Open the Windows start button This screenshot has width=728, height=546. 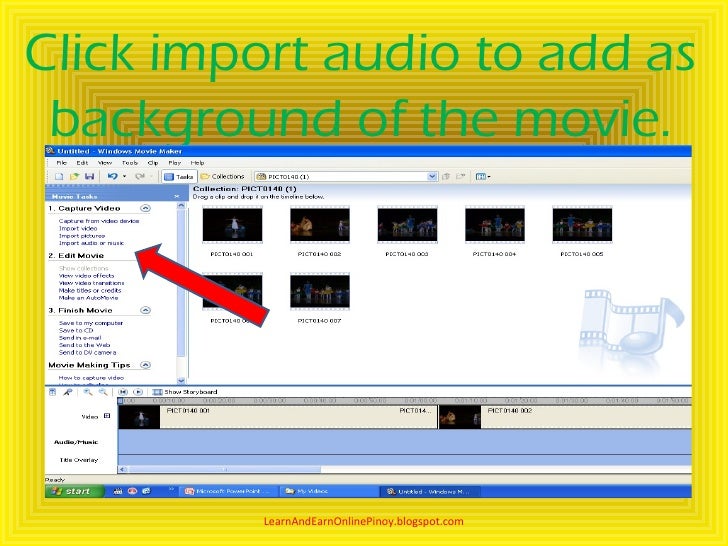[74, 491]
